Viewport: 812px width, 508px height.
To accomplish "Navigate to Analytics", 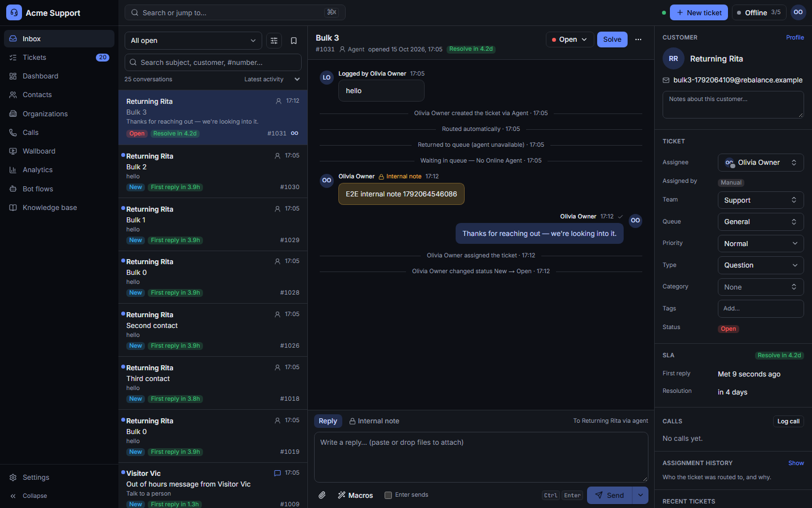I will pyautogui.click(x=59, y=170).
